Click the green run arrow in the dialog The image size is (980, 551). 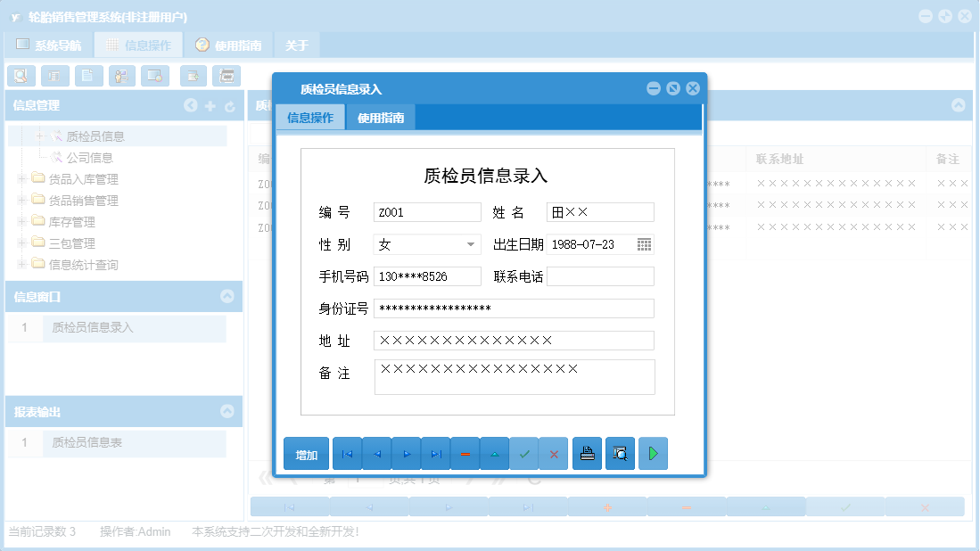tap(653, 453)
